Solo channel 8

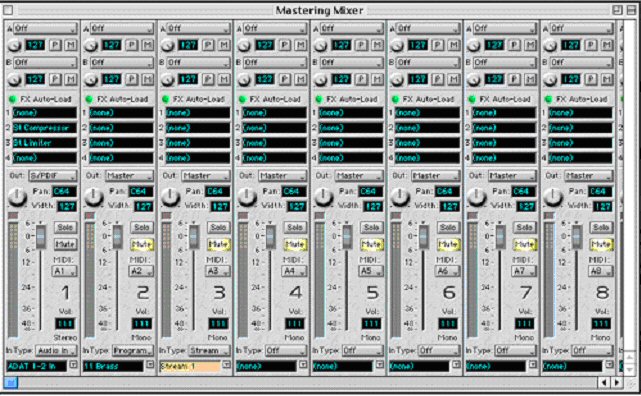click(x=601, y=227)
